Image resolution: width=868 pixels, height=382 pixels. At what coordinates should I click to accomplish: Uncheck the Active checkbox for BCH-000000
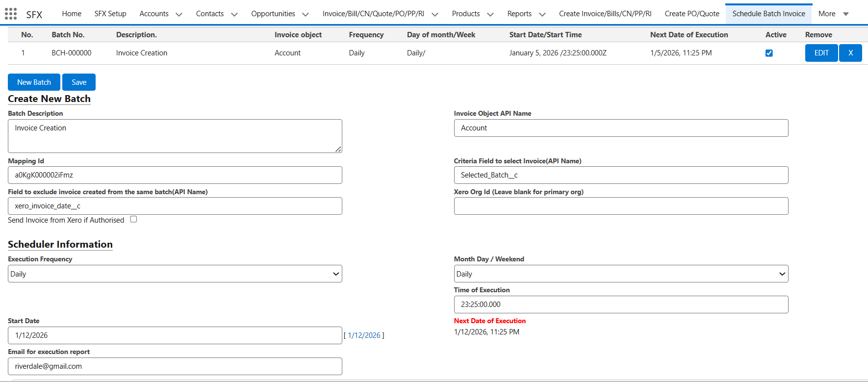(x=769, y=53)
